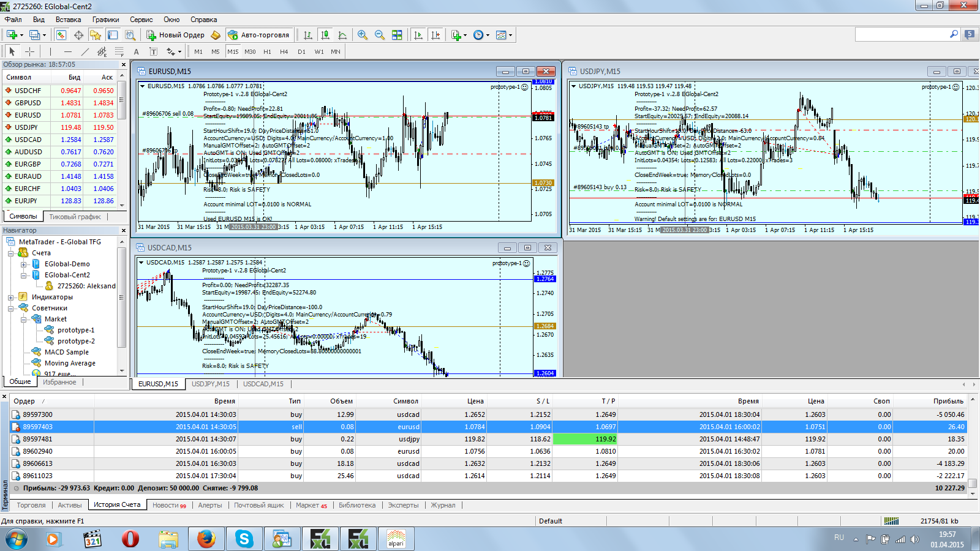Image resolution: width=980 pixels, height=551 pixels.
Task: Select the Crosshair tool
Action: 29,51
